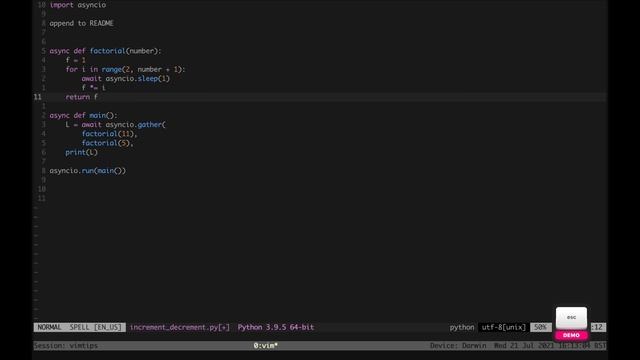The image size is (640, 360).
Task: Click the 'Device: Darwin' tmux status text
Action: click(458, 346)
